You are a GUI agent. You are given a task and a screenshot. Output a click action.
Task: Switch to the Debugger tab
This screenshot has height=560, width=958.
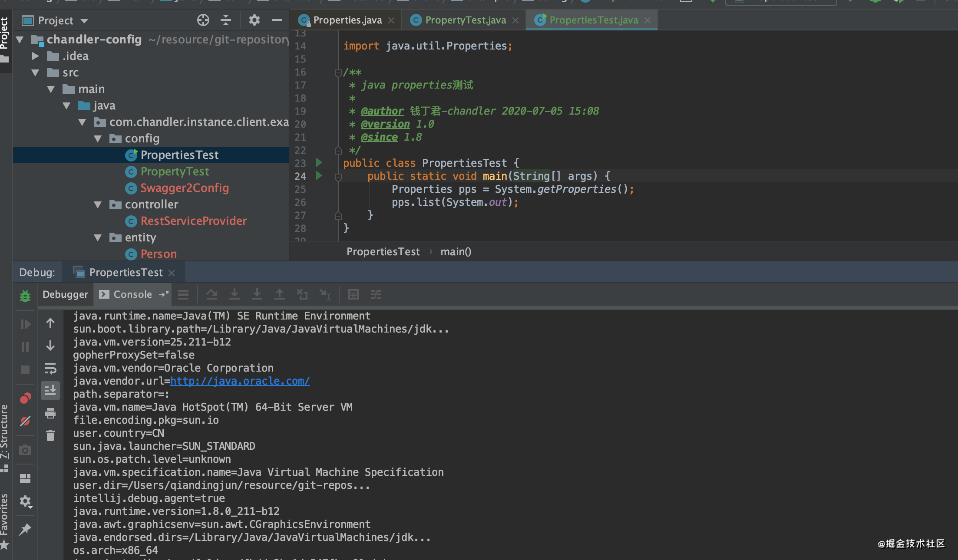[65, 294]
